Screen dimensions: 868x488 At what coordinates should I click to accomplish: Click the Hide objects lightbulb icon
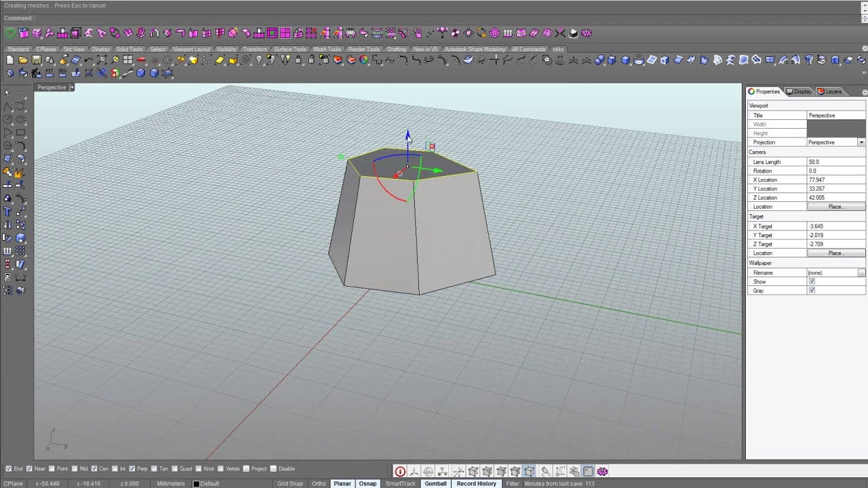click(x=259, y=60)
